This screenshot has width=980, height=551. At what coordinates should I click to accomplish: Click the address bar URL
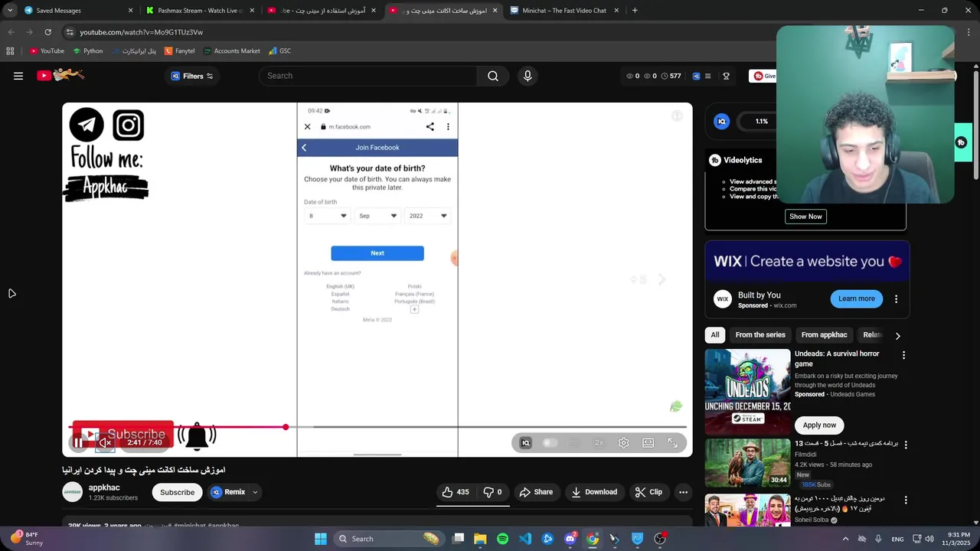pos(142,32)
